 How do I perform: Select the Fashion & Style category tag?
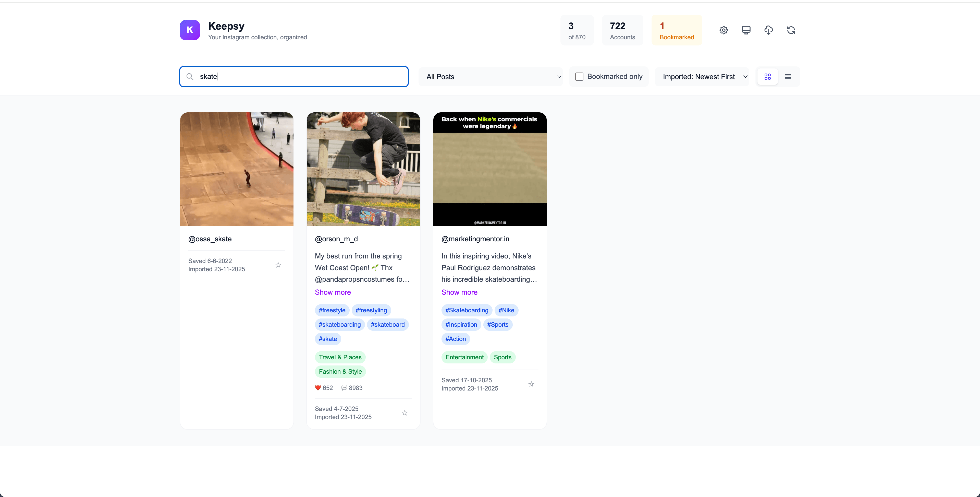click(340, 372)
